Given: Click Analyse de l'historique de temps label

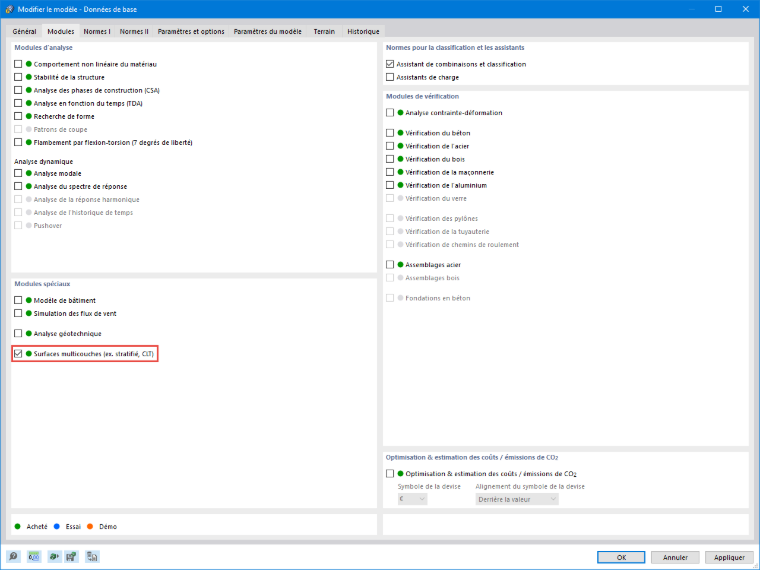Looking at the screenshot, I should pyautogui.click(x=83, y=212).
